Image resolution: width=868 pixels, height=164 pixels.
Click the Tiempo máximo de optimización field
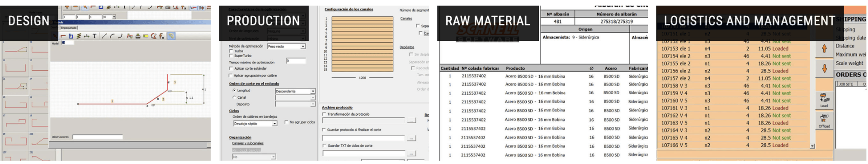pos(296,61)
